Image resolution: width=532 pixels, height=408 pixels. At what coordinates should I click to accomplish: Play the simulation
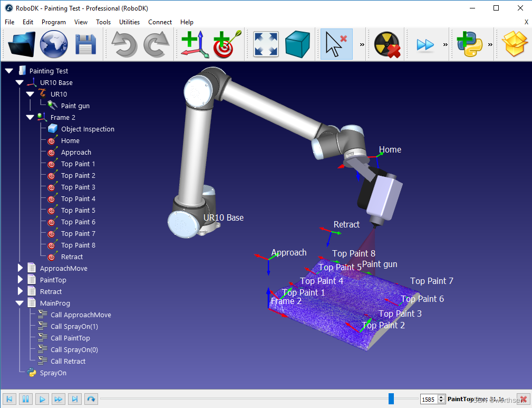(x=42, y=399)
